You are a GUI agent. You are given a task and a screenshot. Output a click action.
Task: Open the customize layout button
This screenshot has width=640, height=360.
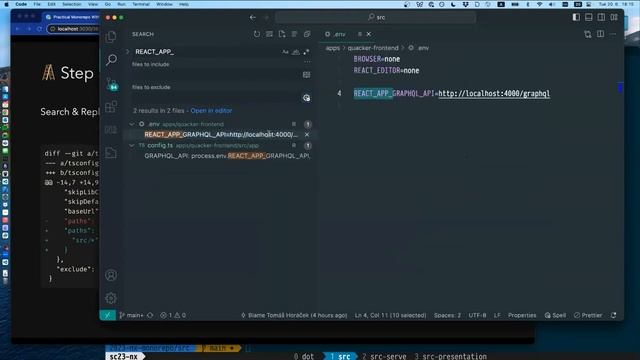click(614, 17)
